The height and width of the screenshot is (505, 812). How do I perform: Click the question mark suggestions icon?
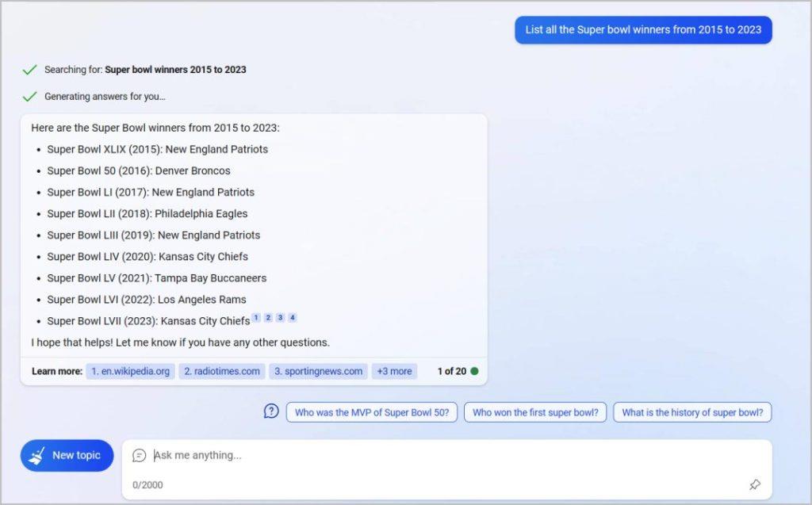click(x=271, y=411)
